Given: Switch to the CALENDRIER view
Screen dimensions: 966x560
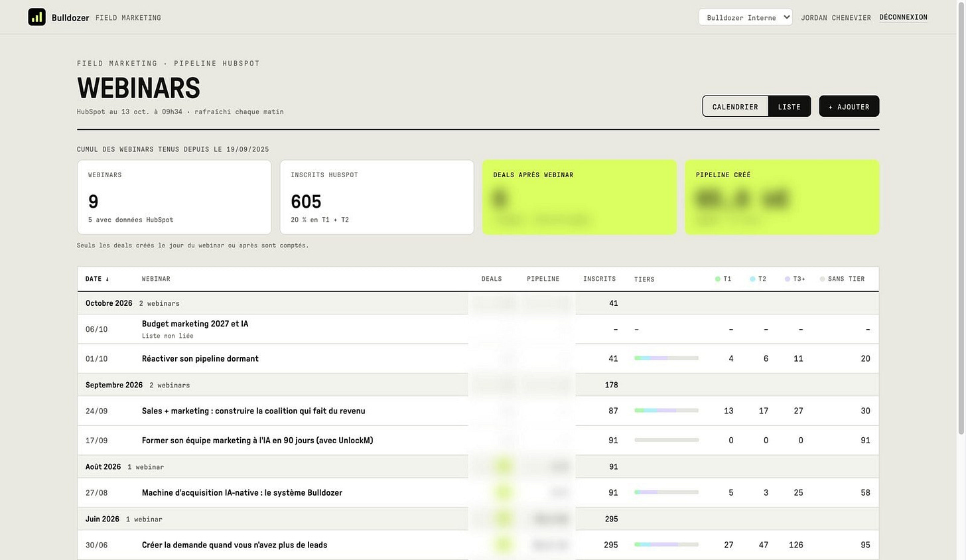Looking at the screenshot, I should pos(735,106).
